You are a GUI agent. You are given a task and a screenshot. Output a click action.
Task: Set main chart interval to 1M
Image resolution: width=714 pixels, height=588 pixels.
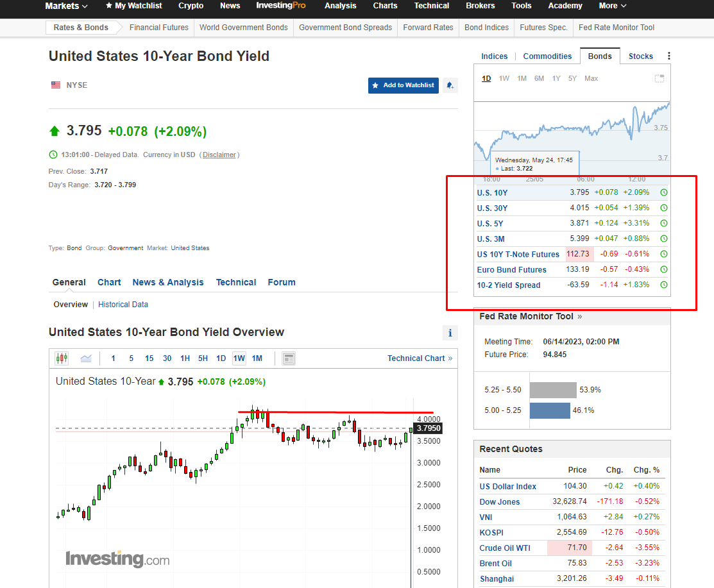tap(257, 358)
